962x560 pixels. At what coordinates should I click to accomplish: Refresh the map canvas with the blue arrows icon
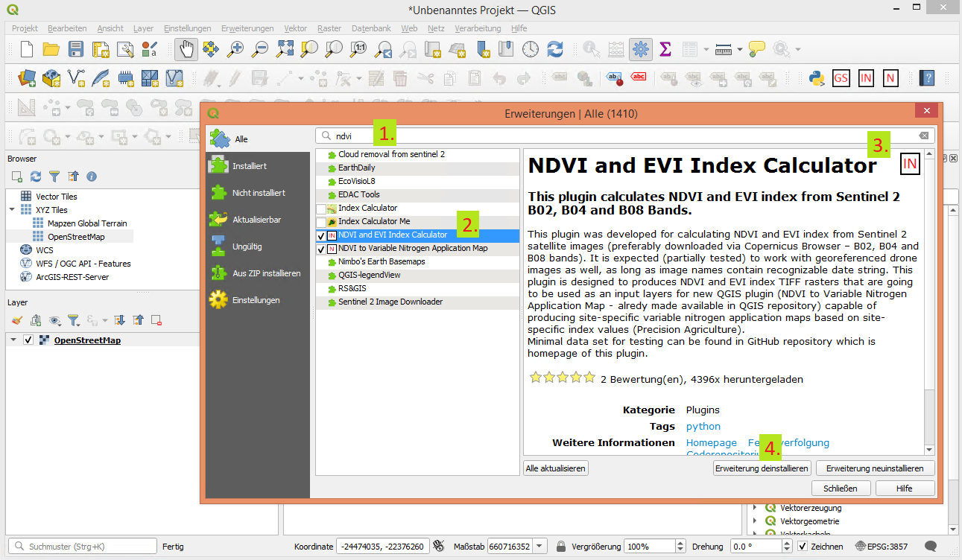pos(555,50)
